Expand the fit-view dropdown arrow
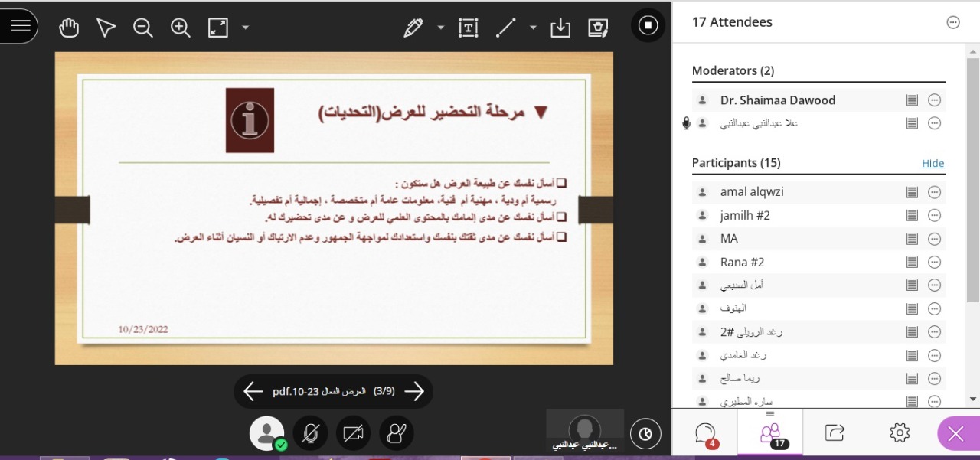 click(x=245, y=28)
